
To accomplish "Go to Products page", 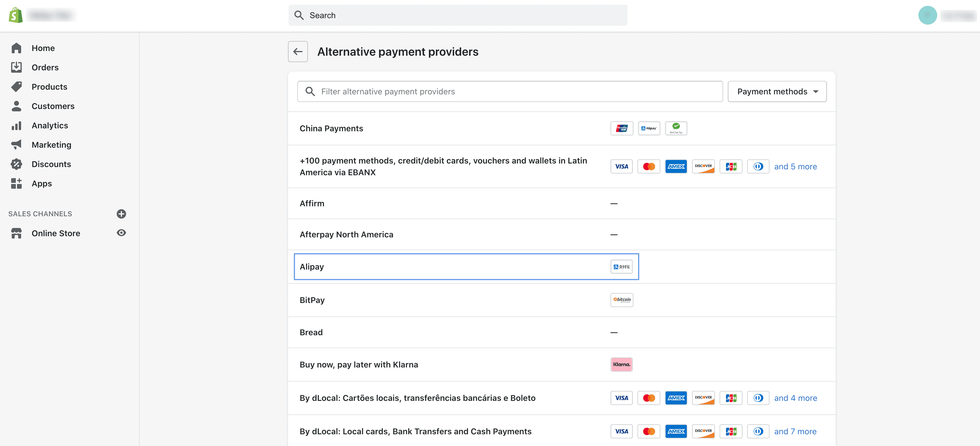I will (x=49, y=87).
